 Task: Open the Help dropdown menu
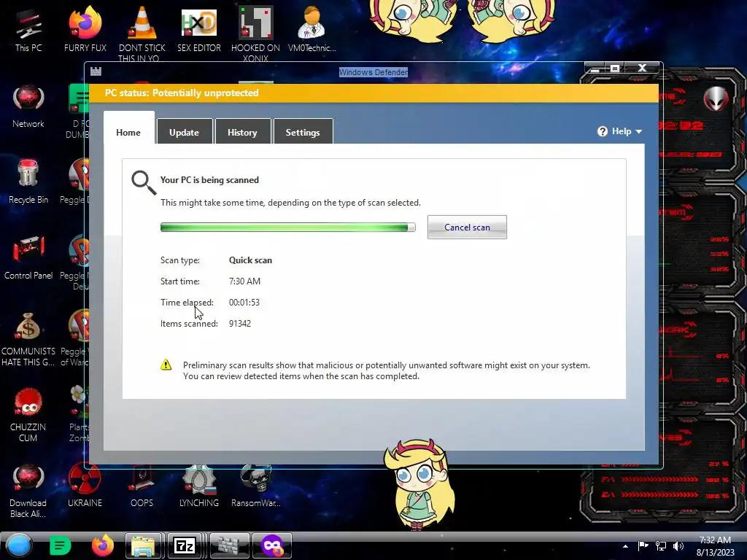(620, 131)
